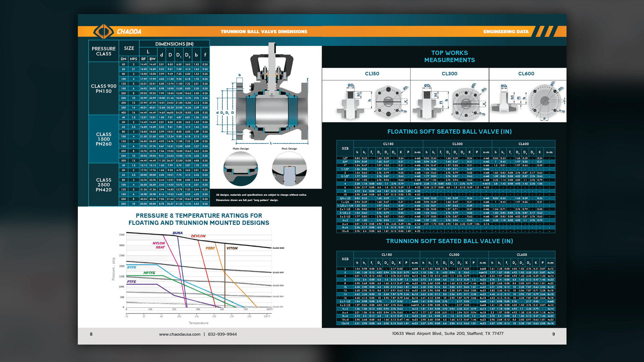Click the Chaoda diamond logo icon
The width and height of the screenshot is (644, 362).
pos(104,32)
